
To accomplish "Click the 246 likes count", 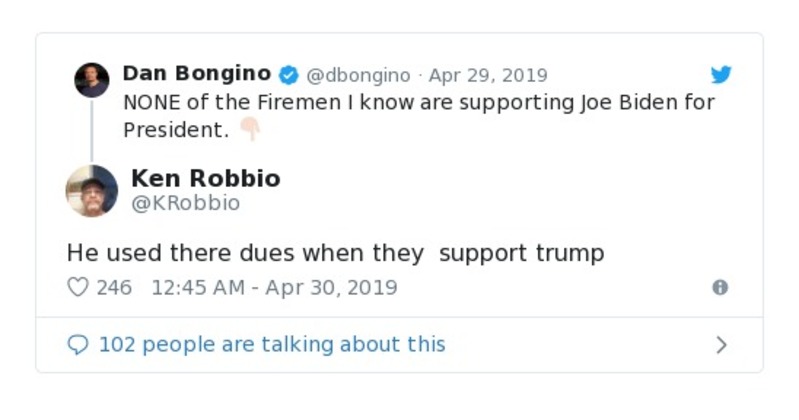I will click(114, 288).
